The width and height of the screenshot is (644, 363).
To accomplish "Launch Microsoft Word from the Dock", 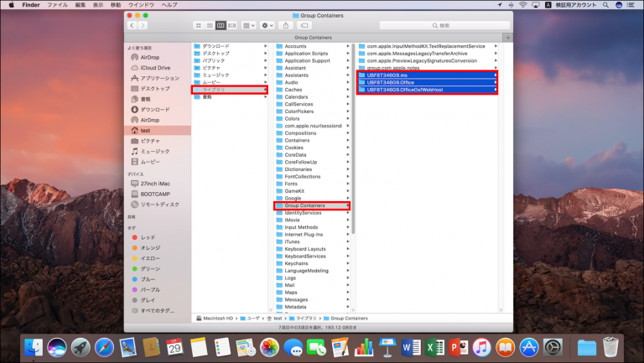I will pos(410,347).
